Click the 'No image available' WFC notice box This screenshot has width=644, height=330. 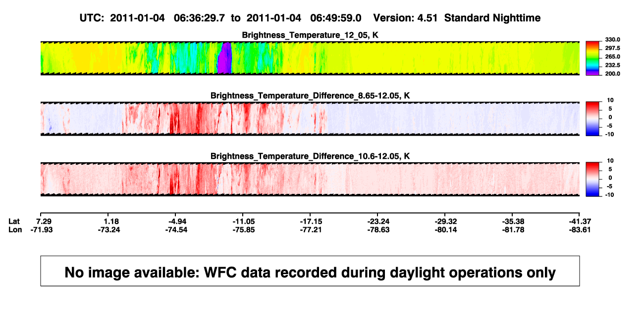pyautogui.click(x=310, y=271)
